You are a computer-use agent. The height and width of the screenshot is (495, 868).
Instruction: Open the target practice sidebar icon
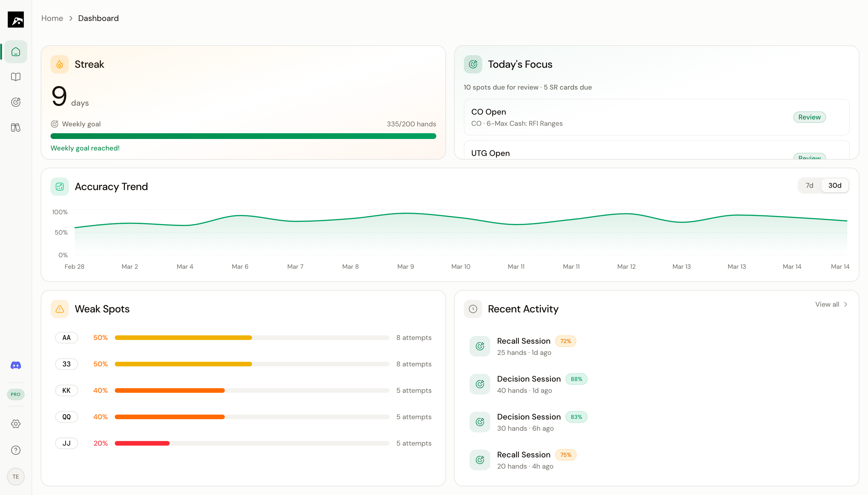15,102
